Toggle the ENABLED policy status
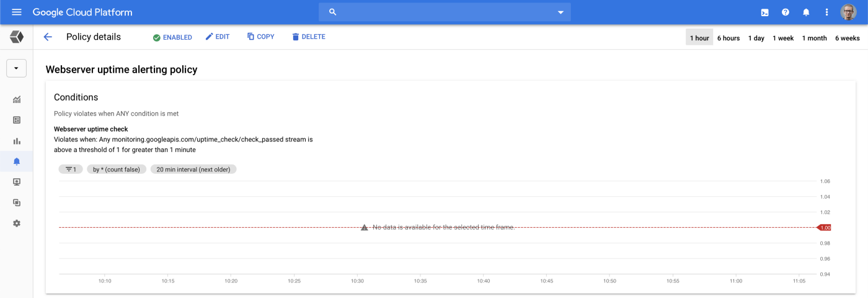Screen dimensions: 868x298 pos(172,37)
